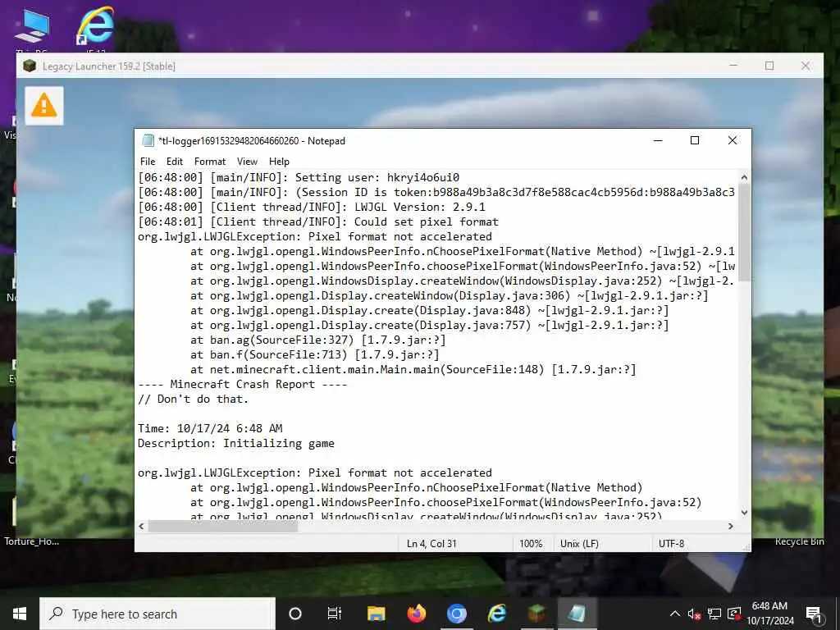Viewport: 840px width, 630px height.
Task: Show hidden system tray icons
Action: tap(675, 614)
